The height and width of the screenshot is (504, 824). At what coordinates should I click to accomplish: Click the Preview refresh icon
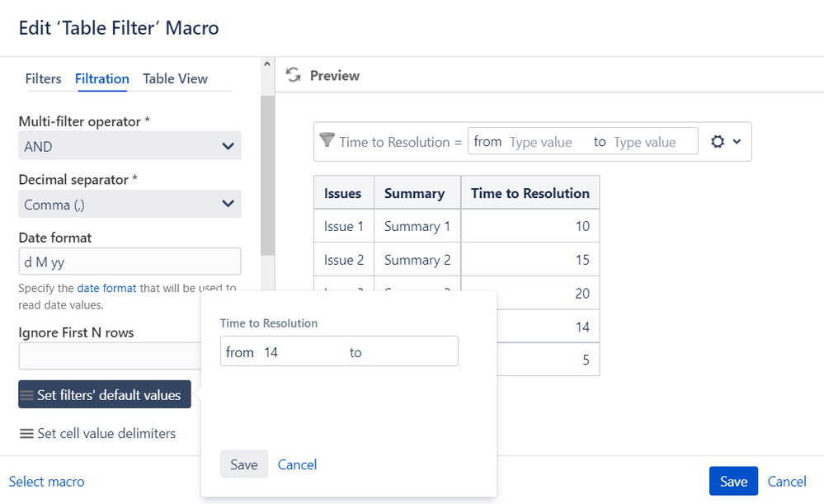tap(293, 75)
